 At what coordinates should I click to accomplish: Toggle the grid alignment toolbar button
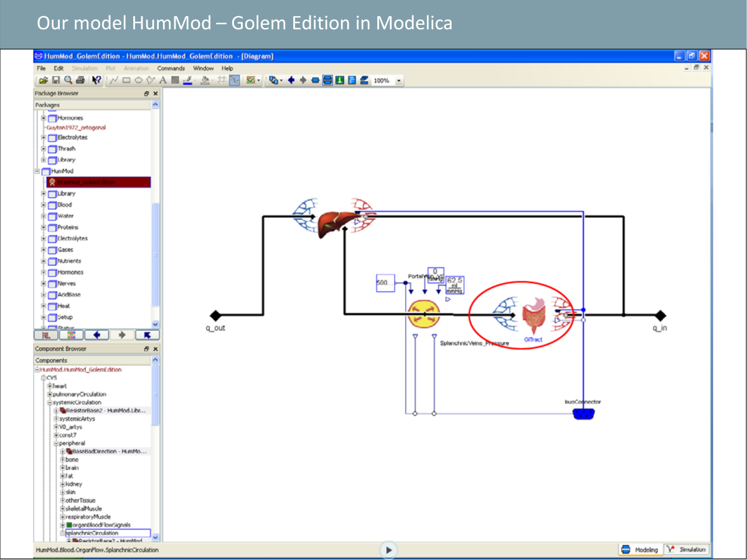point(221,80)
